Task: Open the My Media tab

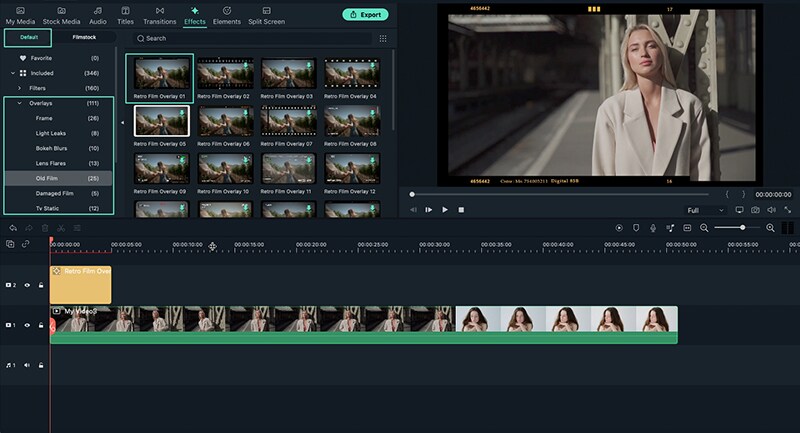Action: [x=20, y=16]
